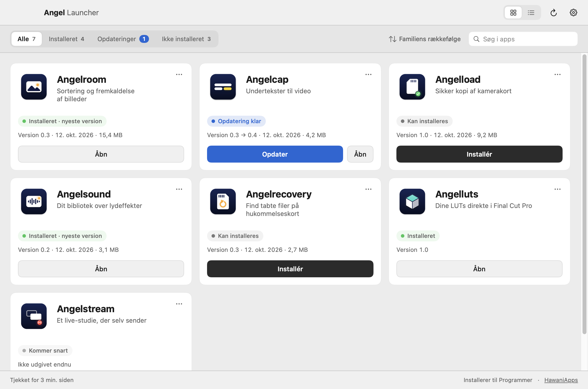Open the Familiens rækkefølge sort menu
This screenshot has width=588, height=389.
point(425,39)
